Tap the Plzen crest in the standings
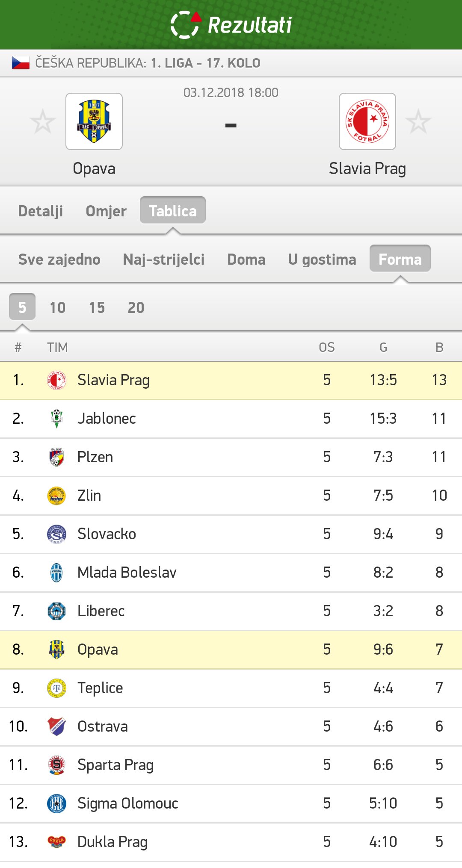Image resolution: width=462 pixels, height=868 pixels. 56,457
